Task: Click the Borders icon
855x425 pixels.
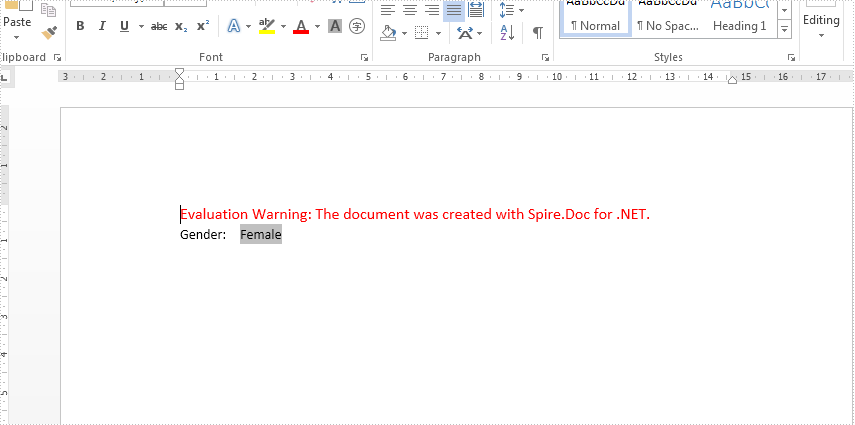Action: [422, 33]
